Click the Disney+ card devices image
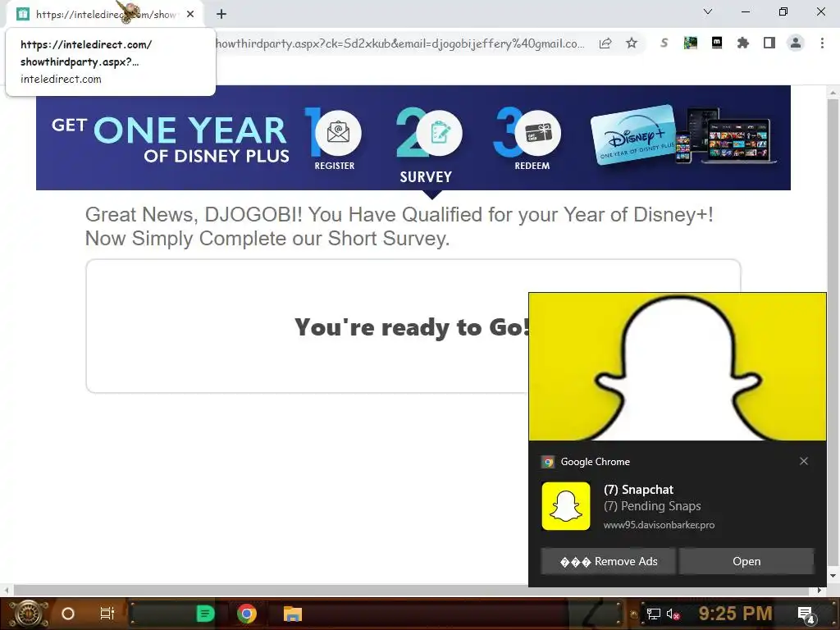Viewport: 840px width, 630px height. coord(683,135)
